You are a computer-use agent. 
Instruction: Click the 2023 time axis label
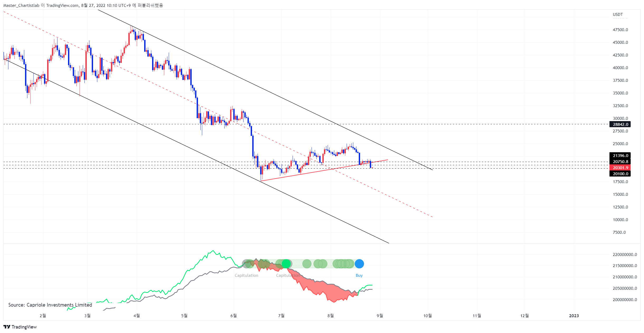coord(574,316)
